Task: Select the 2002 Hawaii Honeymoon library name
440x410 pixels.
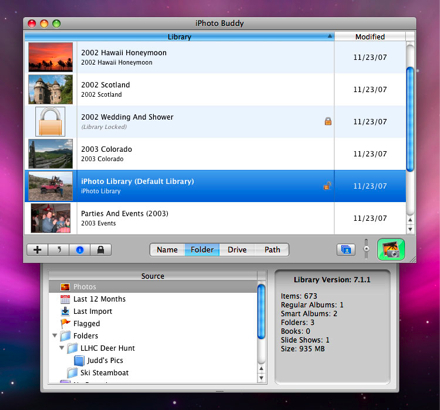Action: pyautogui.click(x=124, y=53)
